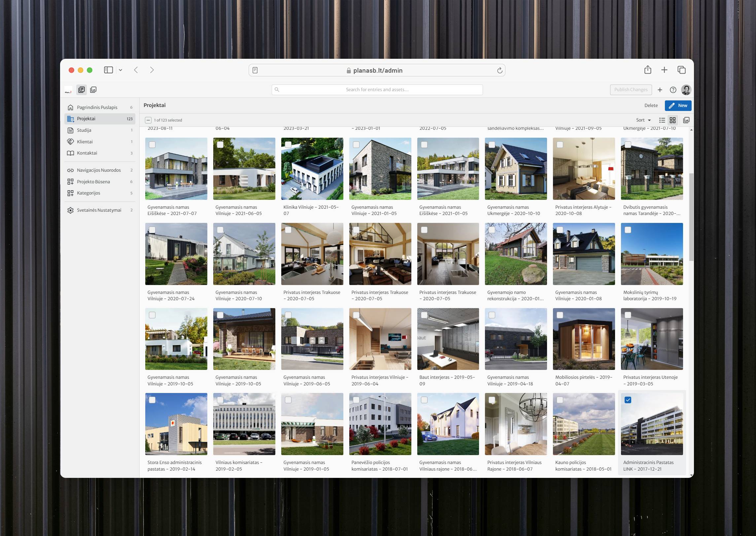Click the Delete button
The image size is (756, 536).
click(x=651, y=105)
